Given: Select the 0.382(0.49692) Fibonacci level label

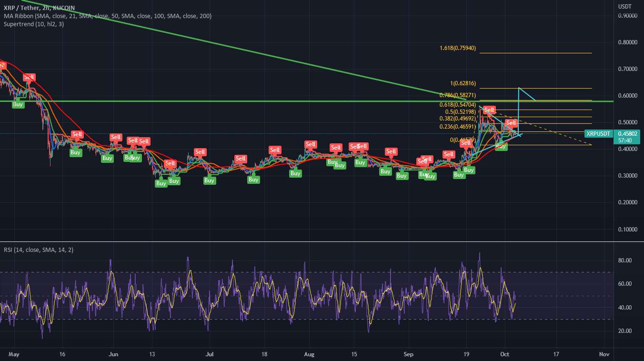Looking at the screenshot, I should click(x=458, y=118).
